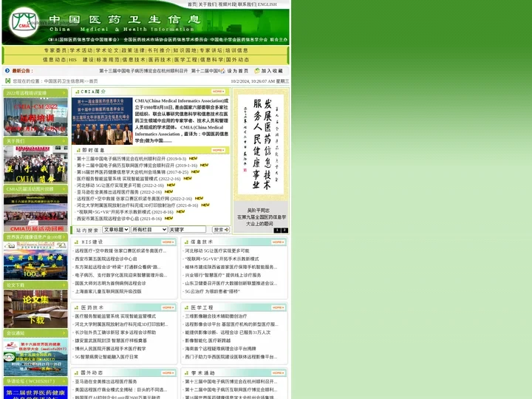The image size is (532, 399).
Task: Open 信息科学 menu item
Action: click(211, 60)
